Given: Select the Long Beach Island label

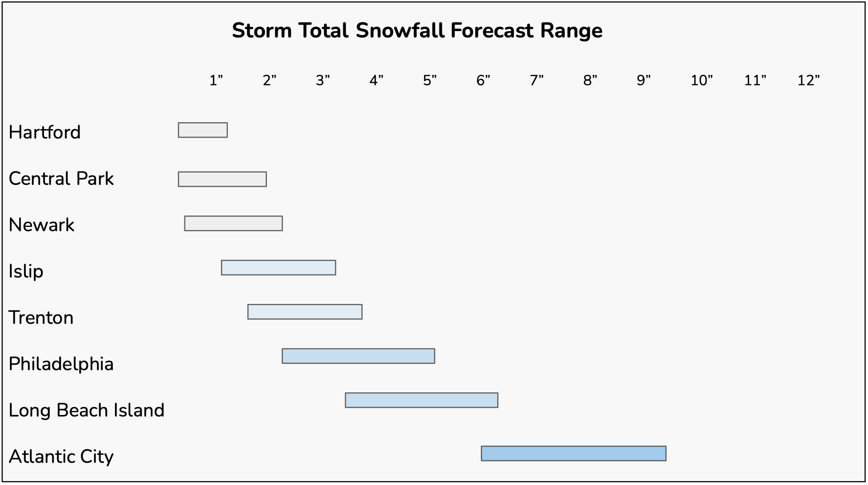Looking at the screenshot, I should (x=86, y=410).
